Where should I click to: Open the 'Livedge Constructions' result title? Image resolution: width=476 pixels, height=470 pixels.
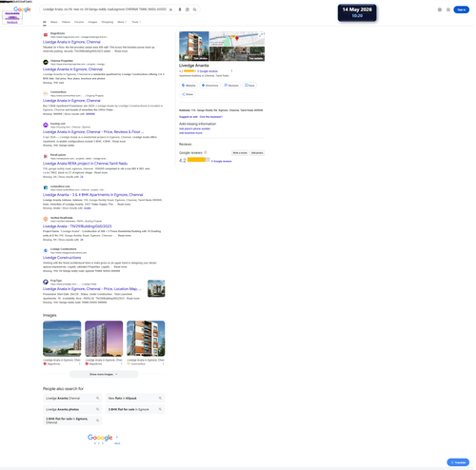click(62, 258)
